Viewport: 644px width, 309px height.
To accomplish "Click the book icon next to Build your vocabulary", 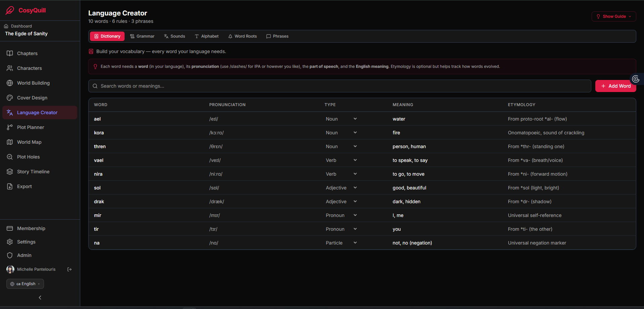I will (91, 51).
